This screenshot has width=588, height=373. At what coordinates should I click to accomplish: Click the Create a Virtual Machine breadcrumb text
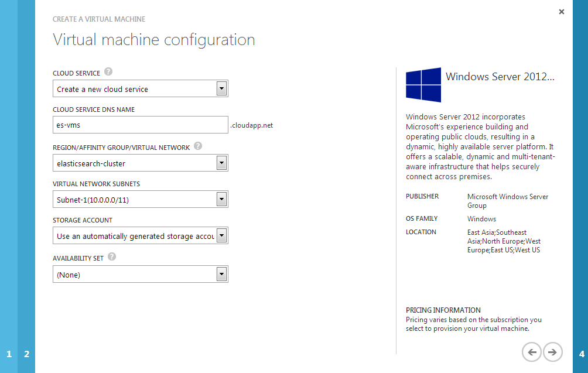99,19
